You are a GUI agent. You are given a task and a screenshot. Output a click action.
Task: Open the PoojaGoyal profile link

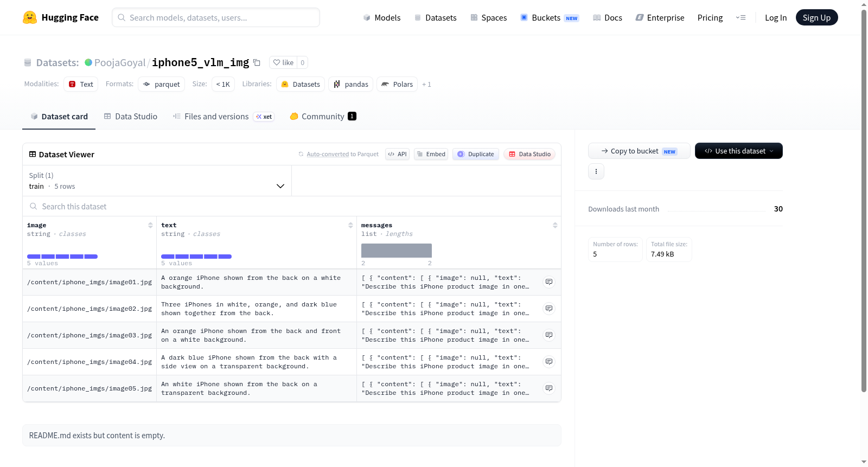(x=120, y=62)
